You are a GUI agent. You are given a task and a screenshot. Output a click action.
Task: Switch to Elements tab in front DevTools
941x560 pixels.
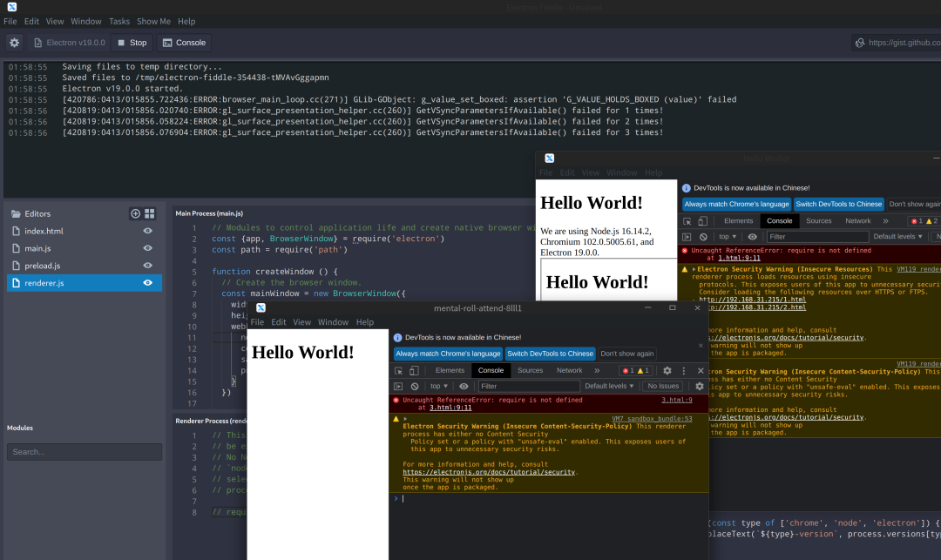coord(450,370)
